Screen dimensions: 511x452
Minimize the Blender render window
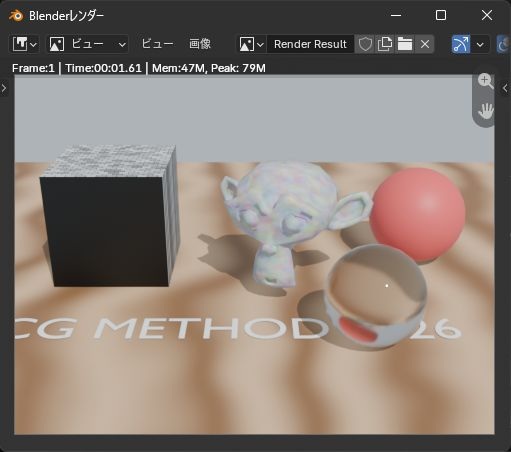tap(396, 15)
